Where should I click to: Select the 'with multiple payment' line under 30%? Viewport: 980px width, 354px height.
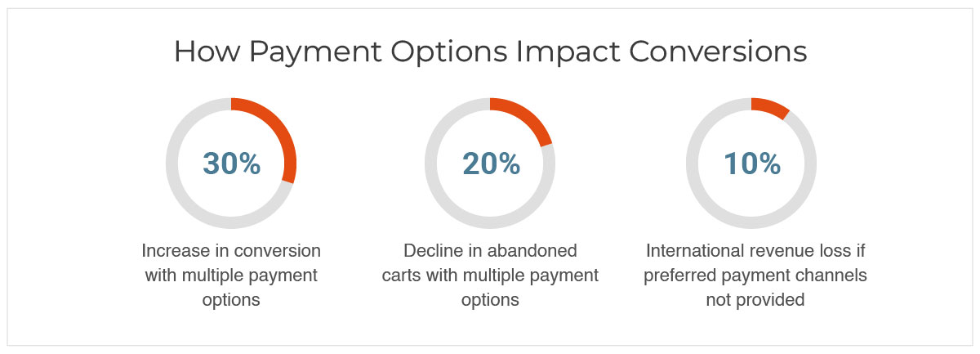(231, 275)
